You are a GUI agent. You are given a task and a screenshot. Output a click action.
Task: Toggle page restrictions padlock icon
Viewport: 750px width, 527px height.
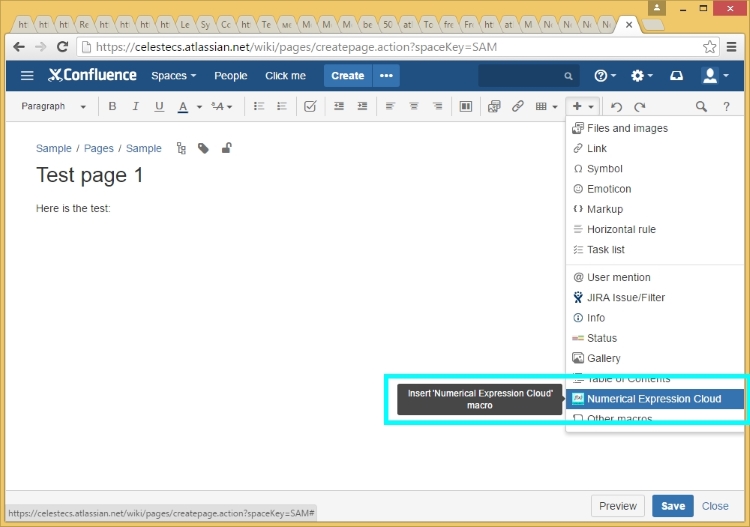point(226,148)
